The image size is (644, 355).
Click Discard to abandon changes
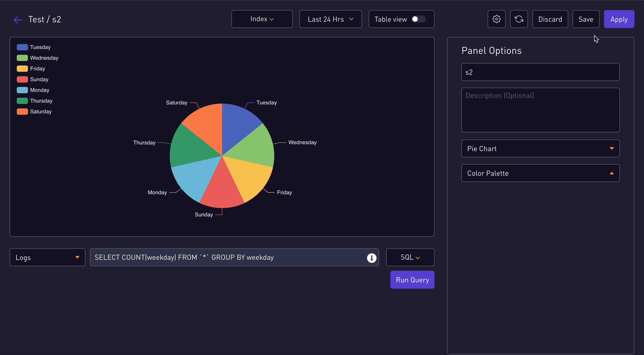(x=550, y=19)
